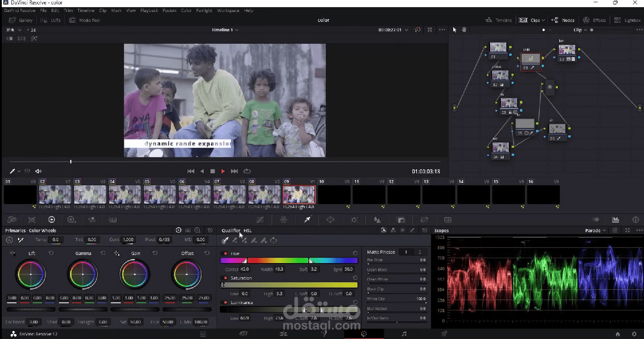Open the Color menu

[x=186, y=10]
